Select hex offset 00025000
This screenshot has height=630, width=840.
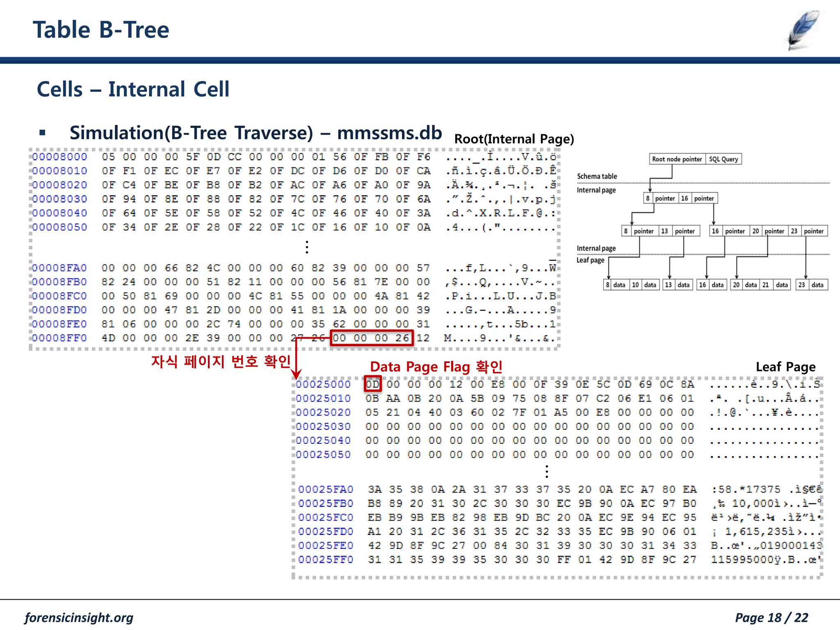(323, 384)
